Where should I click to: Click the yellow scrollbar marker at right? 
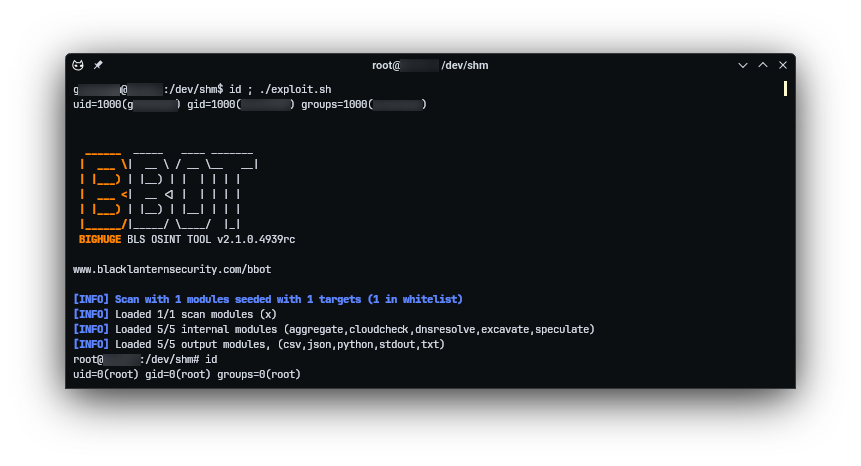[785, 89]
